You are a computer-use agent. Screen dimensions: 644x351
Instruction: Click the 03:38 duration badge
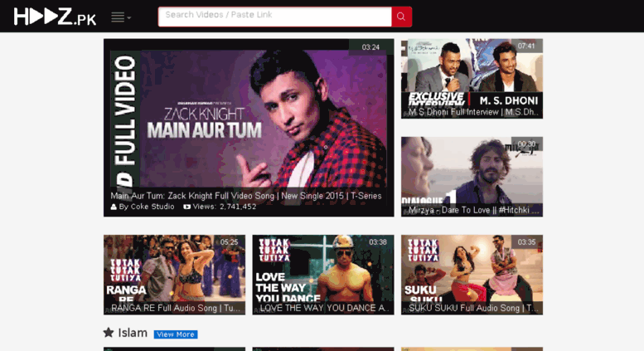coord(378,242)
